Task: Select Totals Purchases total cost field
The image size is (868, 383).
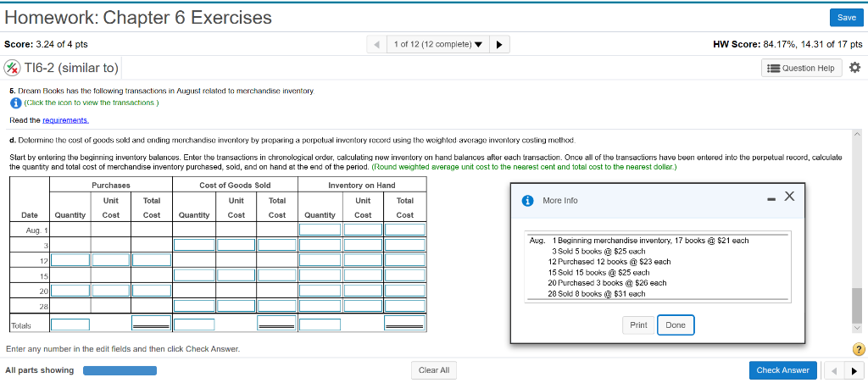Action: pyautogui.click(x=152, y=323)
